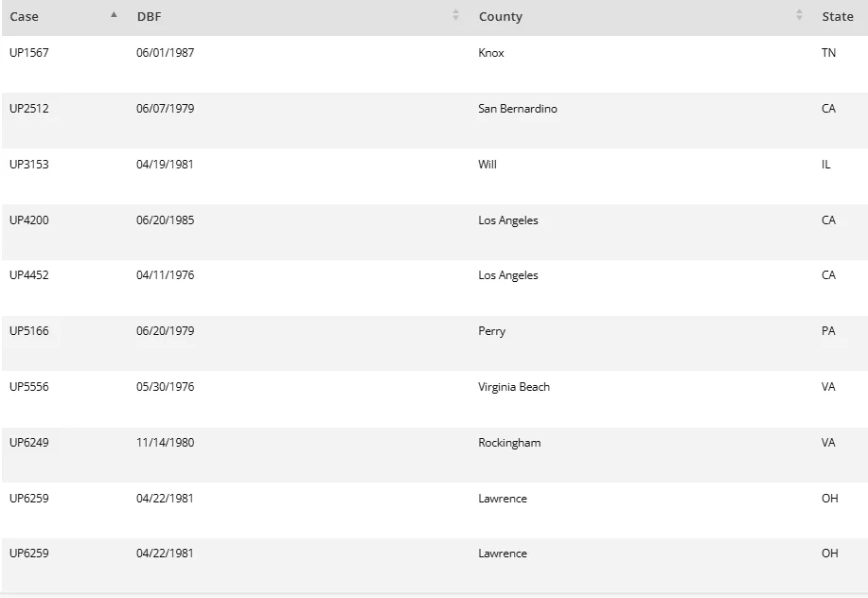Select the UP6249 case cell
Screen dimensions: 868x598
pyautogui.click(x=29, y=443)
